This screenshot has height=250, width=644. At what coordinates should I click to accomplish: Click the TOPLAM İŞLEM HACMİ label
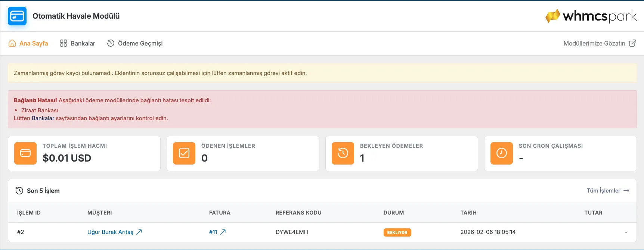75,146
